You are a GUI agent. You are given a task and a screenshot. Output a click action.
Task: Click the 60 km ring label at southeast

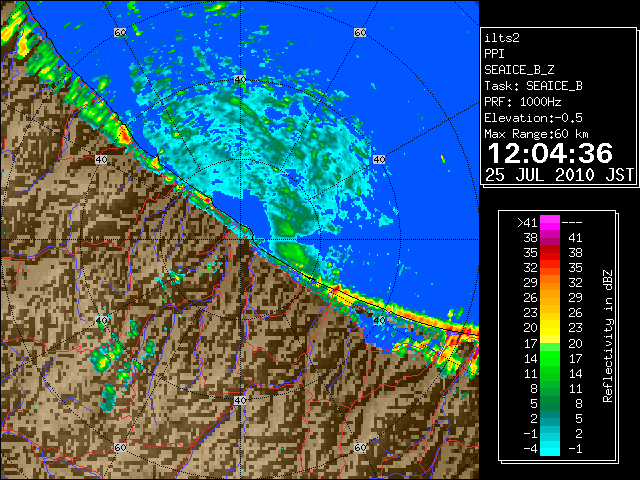tap(360, 447)
